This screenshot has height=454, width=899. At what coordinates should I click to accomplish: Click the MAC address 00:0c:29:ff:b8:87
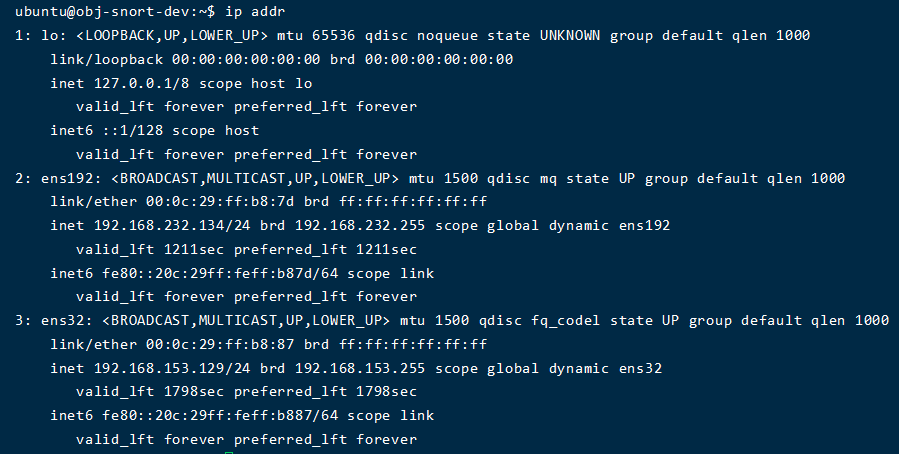tap(221, 344)
